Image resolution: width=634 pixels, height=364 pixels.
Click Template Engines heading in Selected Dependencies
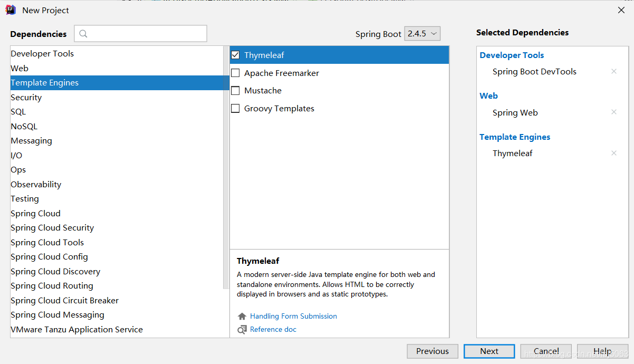tap(515, 137)
